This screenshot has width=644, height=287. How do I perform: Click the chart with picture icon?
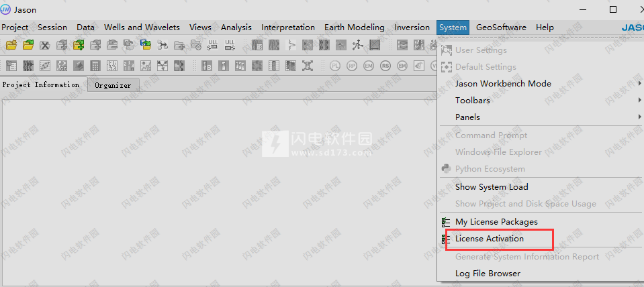(x=146, y=66)
